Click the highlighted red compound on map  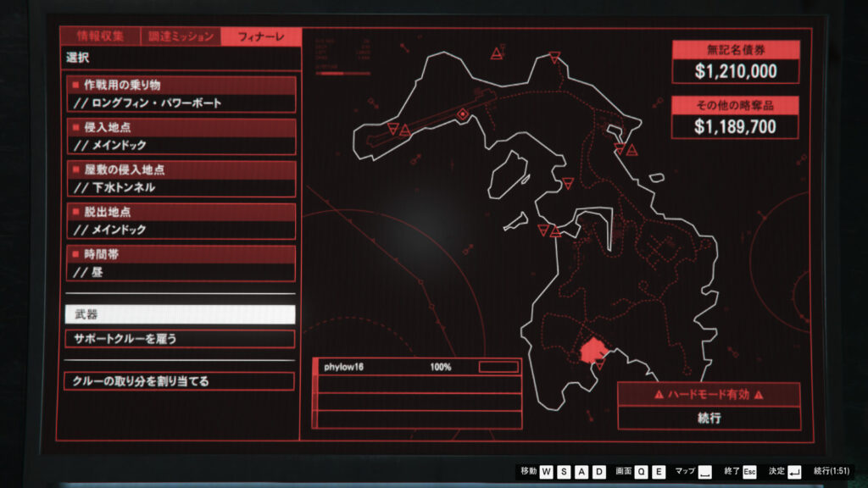[x=593, y=350]
